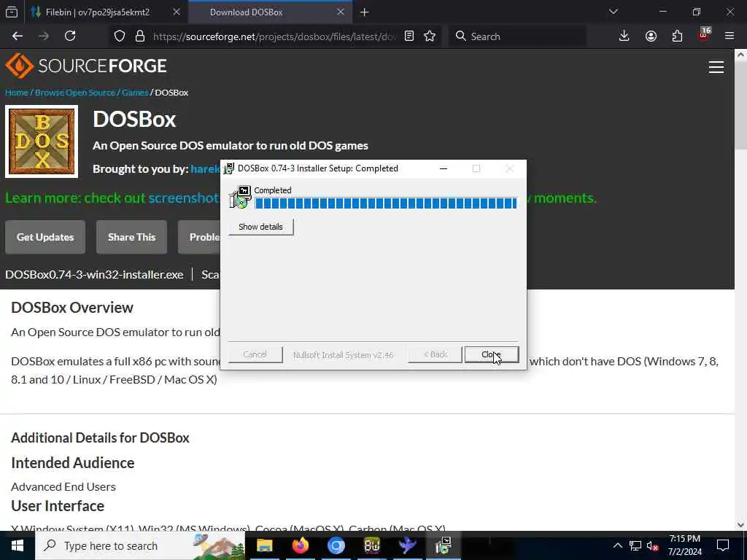747x560 pixels.
Task: Show hidden system tray icons
Action: tap(617, 545)
